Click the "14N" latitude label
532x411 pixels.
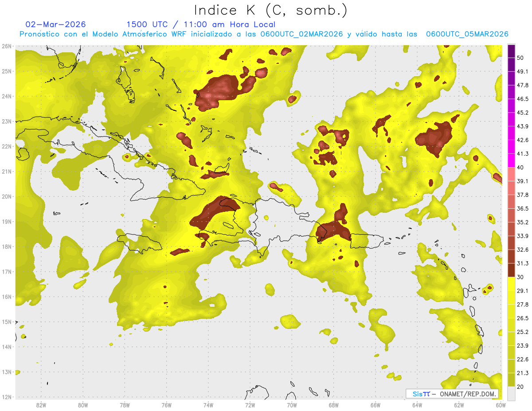(x=7, y=347)
